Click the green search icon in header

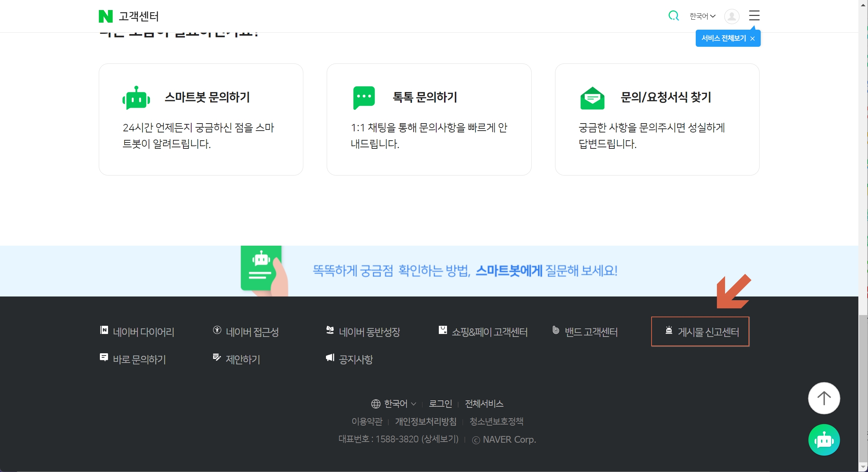[x=673, y=16]
